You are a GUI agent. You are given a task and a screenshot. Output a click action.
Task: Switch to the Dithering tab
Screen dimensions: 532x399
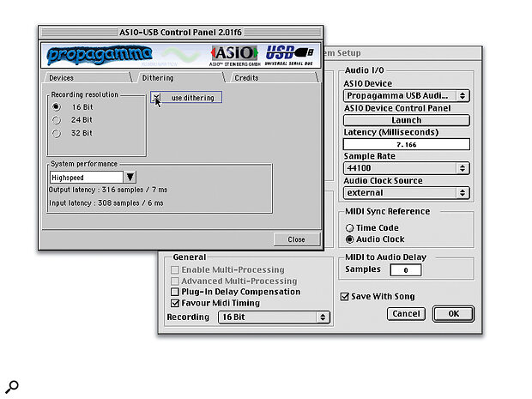coord(180,78)
